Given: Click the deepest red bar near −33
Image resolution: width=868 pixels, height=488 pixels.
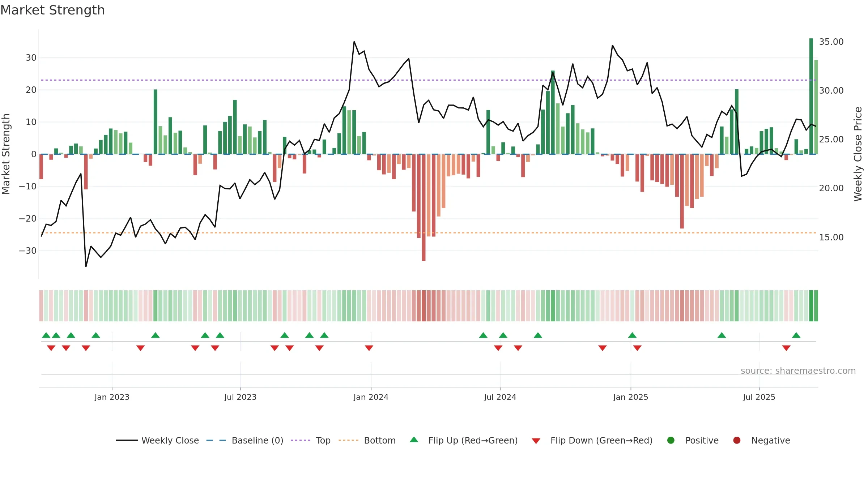Looking at the screenshot, I should coord(424,207).
